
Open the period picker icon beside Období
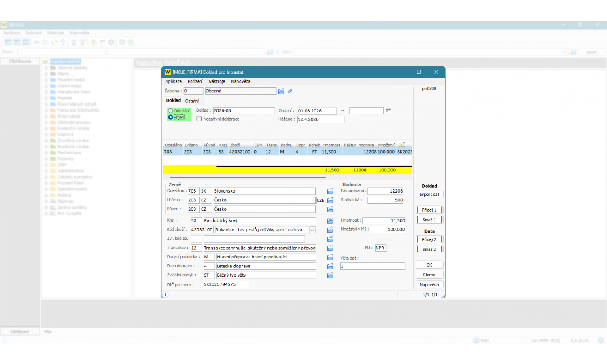(x=388, y=111)
